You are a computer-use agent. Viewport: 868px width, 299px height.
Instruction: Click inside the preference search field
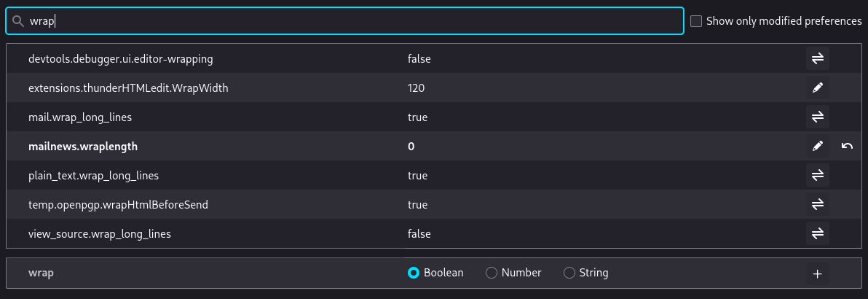345,21
